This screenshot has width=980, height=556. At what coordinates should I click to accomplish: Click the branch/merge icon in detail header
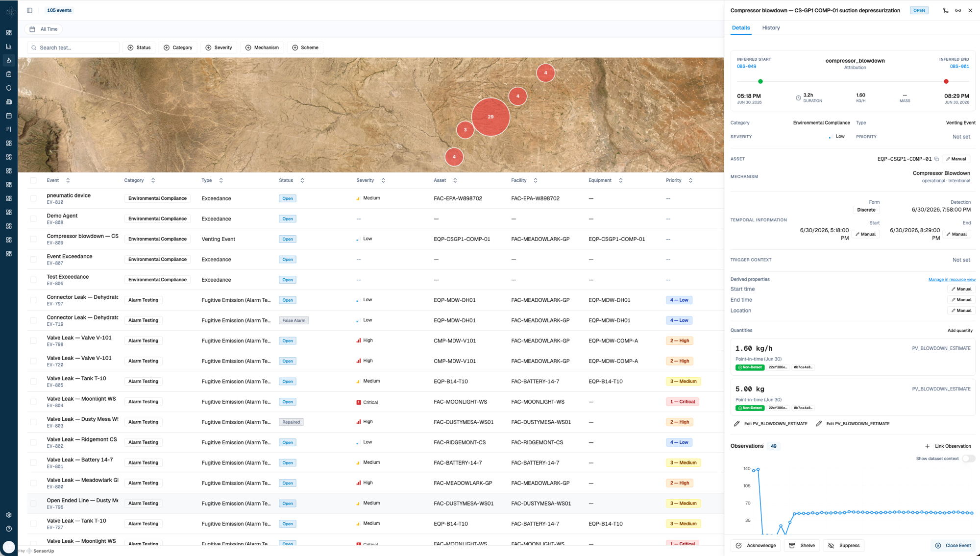tap(946, 10)
